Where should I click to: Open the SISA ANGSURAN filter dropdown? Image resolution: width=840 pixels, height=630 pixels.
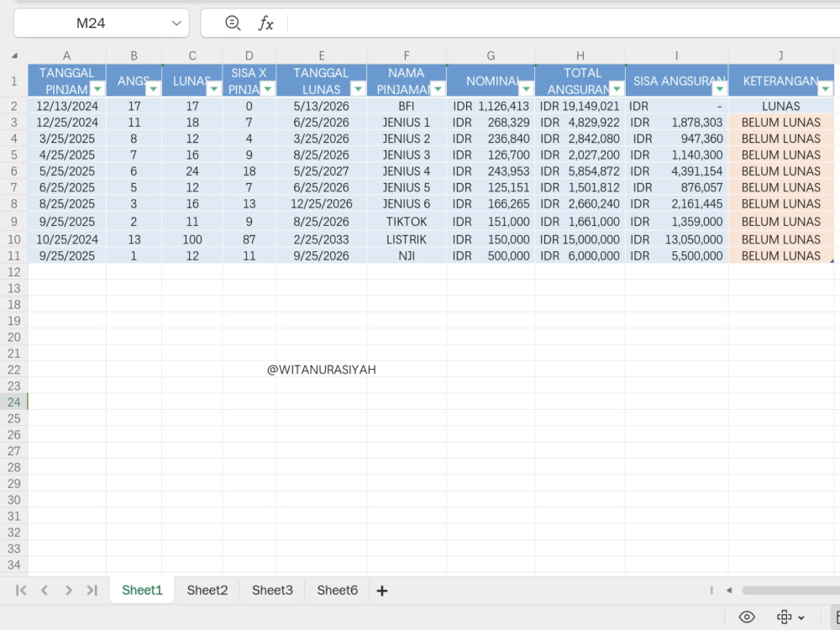click(720, 89)
